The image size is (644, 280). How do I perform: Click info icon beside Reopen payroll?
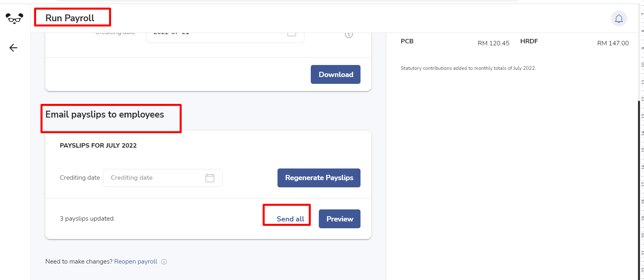click(x=164, y=262)
